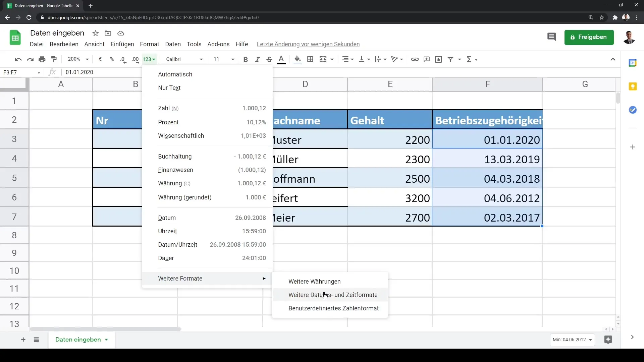The width and height of the screenshot is (644, 362).
Task: Select Weitere Datums- und Zeitformate
Action: [330, 295]
